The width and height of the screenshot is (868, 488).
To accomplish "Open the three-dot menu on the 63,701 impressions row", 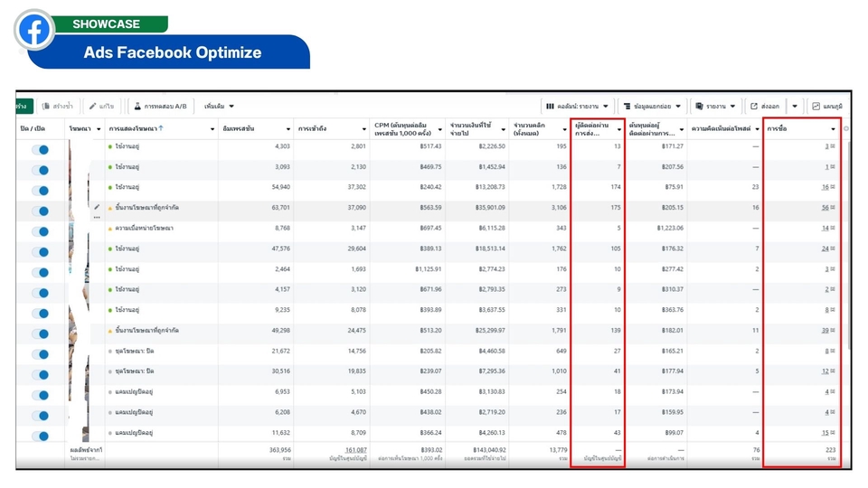I will [97, 218].
